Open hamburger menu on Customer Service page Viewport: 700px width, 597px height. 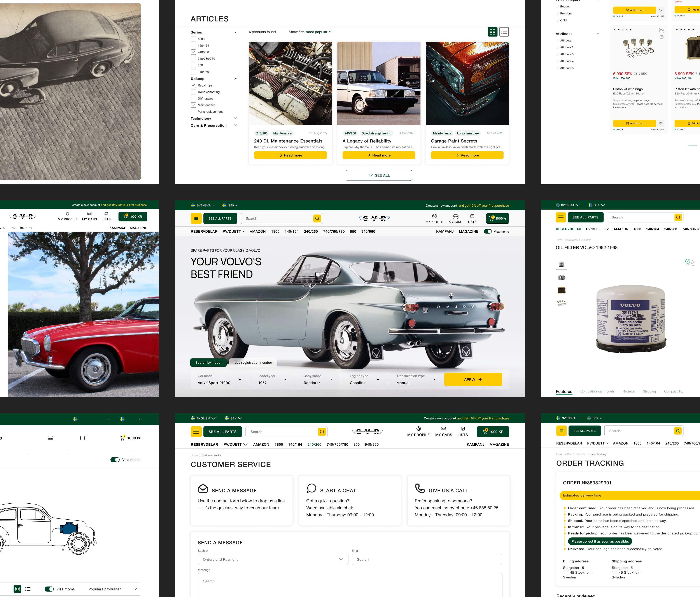coord(196,431)
